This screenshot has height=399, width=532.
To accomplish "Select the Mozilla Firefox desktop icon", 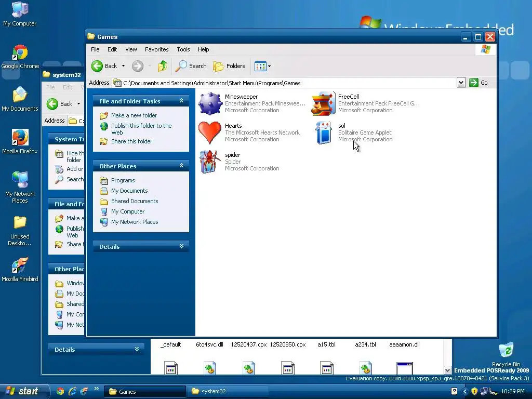I will point(20,142).
